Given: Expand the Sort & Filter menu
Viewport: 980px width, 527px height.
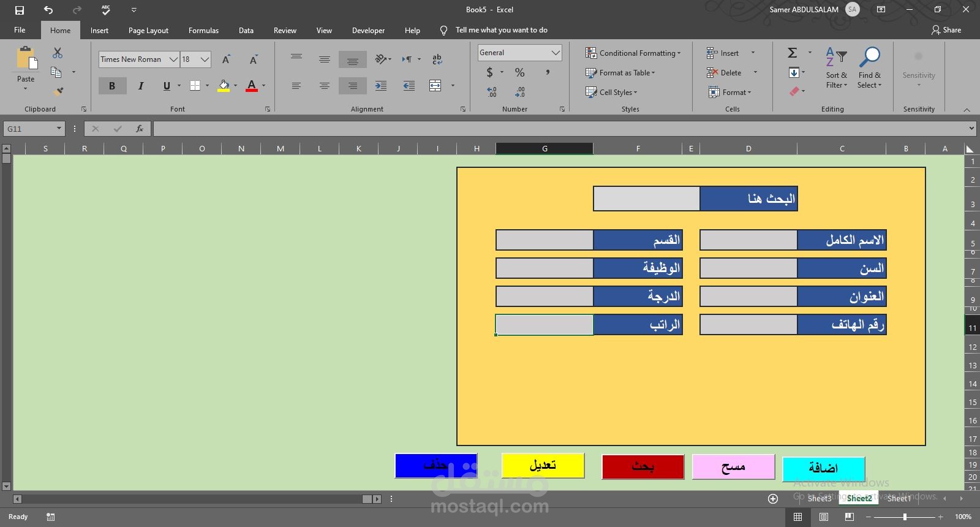Looking at the screenshot, I should pyautogui.click(x=837, y=67).
